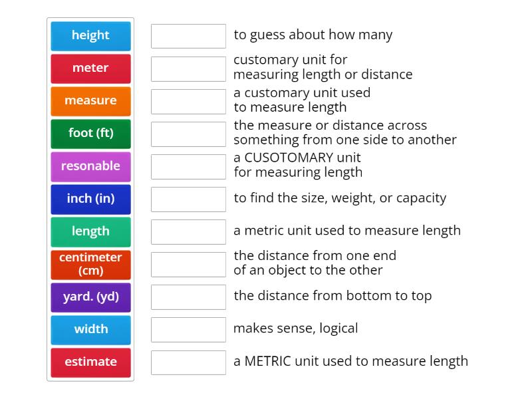This screenshot has height=399, width=532.
Task: Select the foot (ft) tile
Action: 90,134
